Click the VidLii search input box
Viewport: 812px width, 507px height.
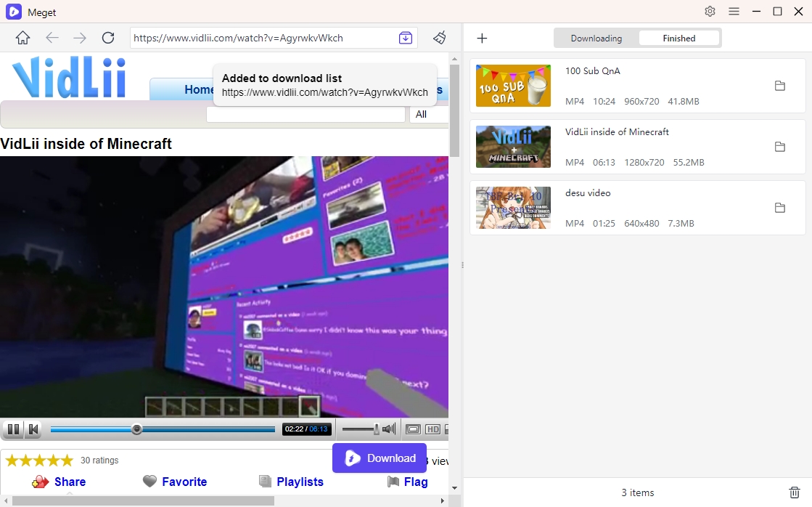(x=305, y=115)
